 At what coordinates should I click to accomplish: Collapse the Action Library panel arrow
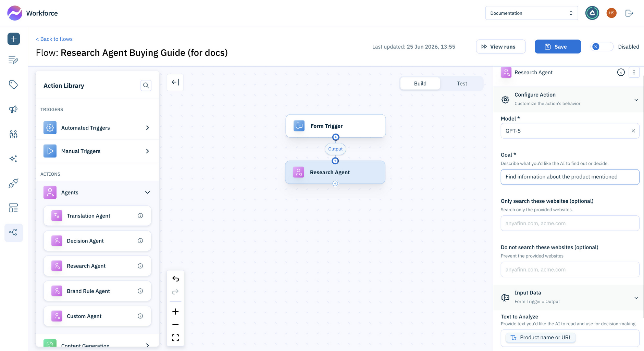[x=175, y=82]
